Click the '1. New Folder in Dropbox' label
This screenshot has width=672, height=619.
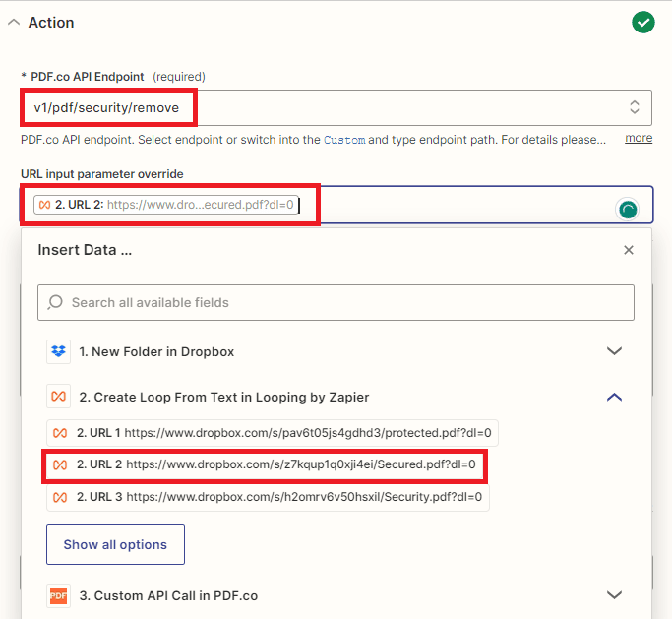point(156,352)
